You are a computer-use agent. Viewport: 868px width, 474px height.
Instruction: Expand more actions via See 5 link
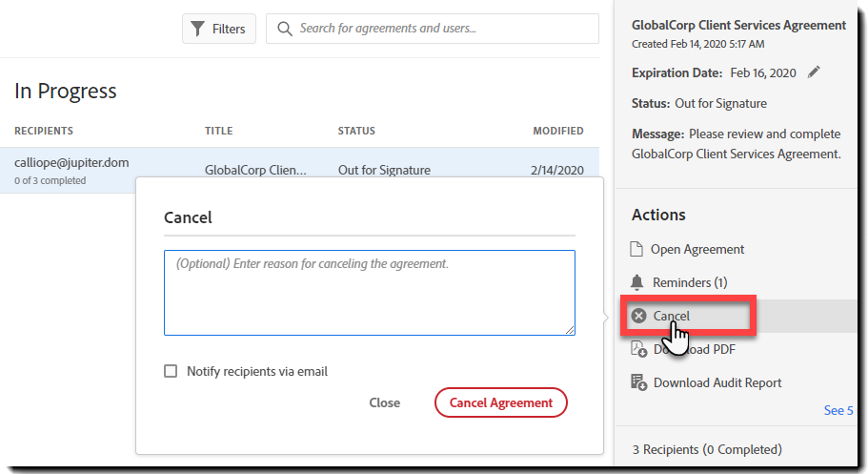coord(838,410)
